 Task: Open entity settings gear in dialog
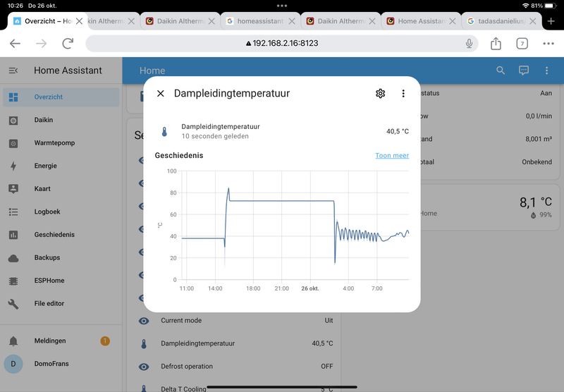coord(380,94)
